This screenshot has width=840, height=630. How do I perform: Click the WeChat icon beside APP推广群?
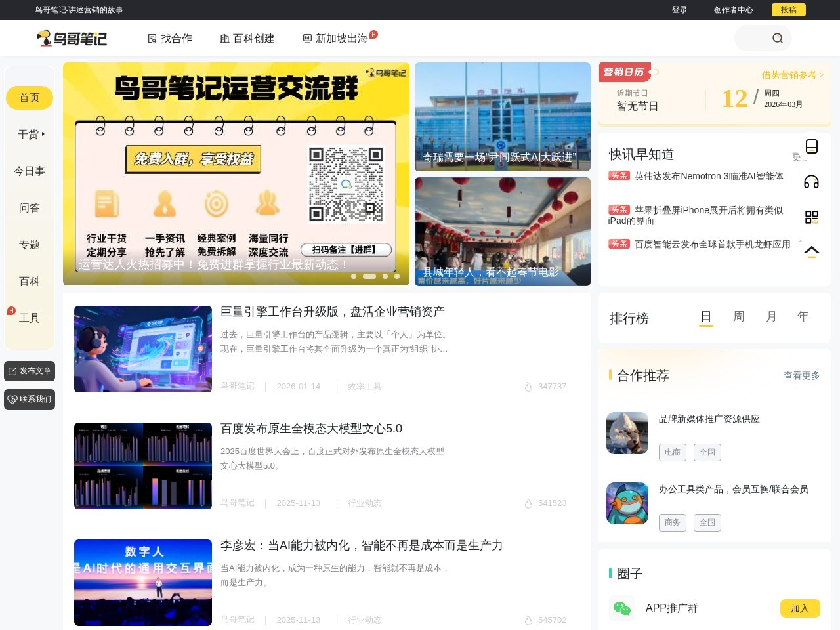pos(622,608)
